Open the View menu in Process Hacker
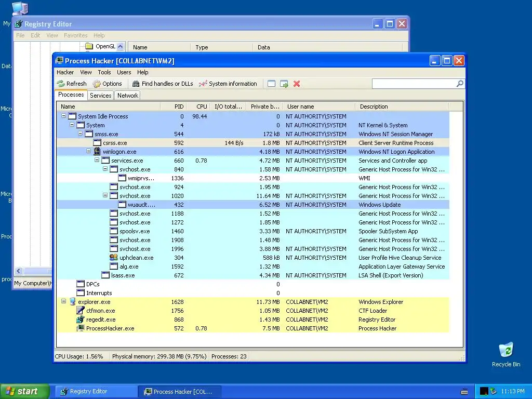The image size is (532, 399). pos(86,72)
